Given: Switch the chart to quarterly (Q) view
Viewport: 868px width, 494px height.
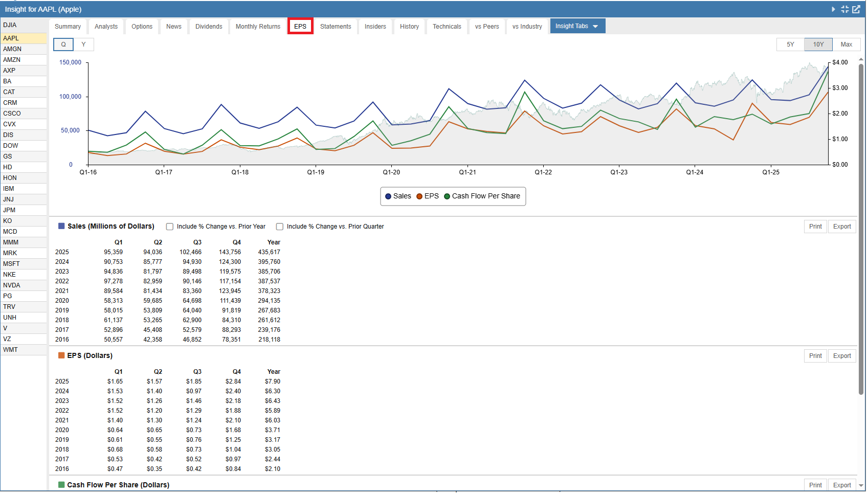Looking at the screenshot, I should click(x=63, y=44).
